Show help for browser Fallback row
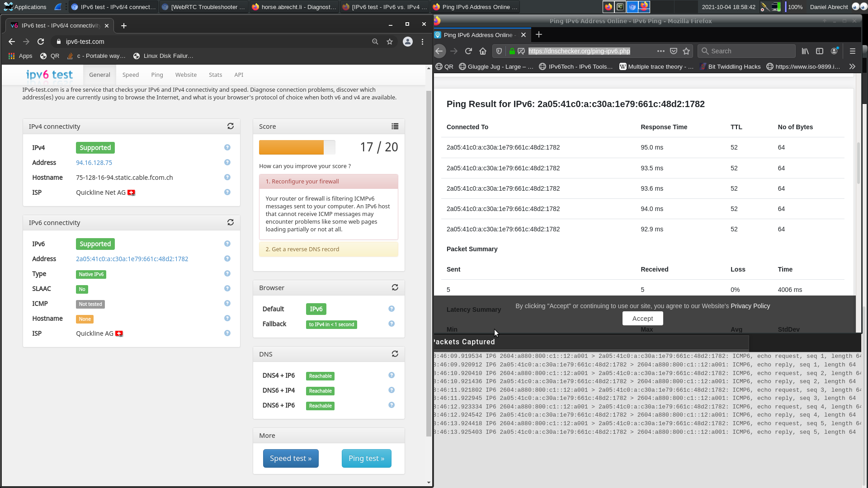This screenshot has height=488, width=868. tap(392, 324)
